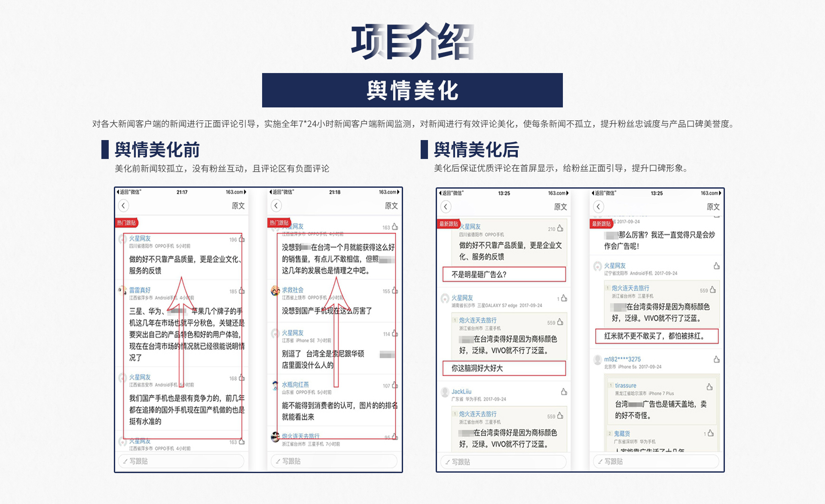The width and height of the screenshot is (825, 504).
Task: Like 水瓶向红燕's comment with 107 likes
Action: 394,385
